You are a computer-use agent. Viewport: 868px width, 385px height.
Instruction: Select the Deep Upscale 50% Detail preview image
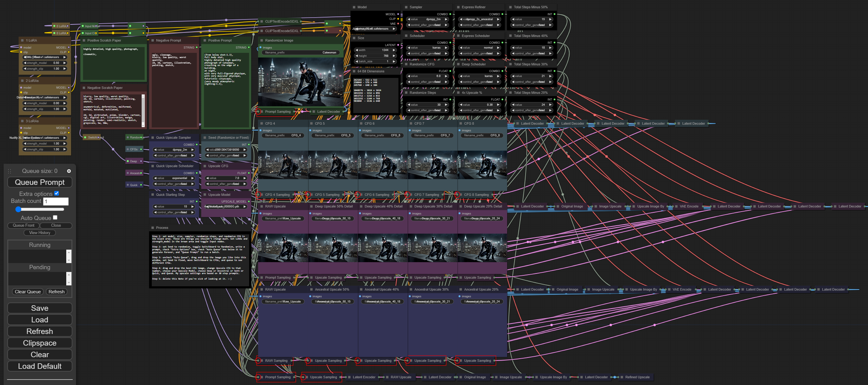coord(333,248)
